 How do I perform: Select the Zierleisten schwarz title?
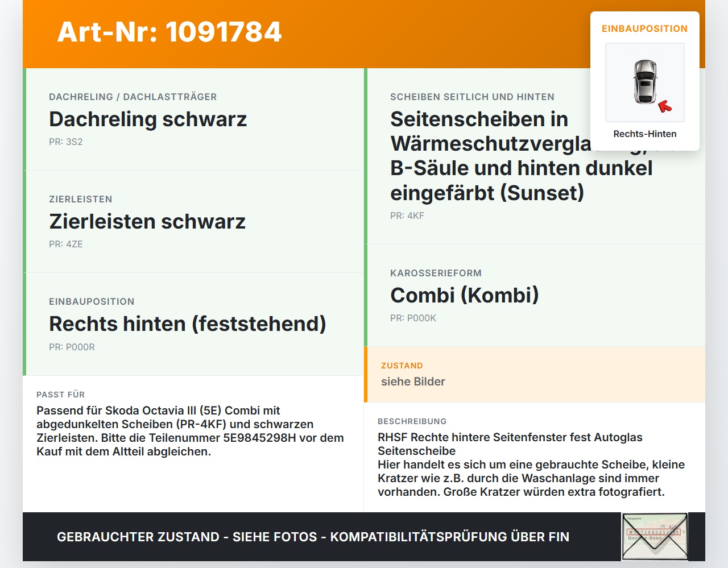click(x=147, y=222)
